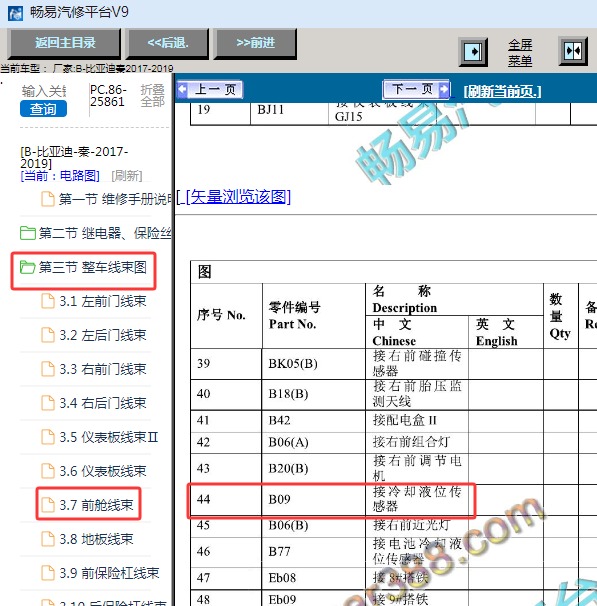The width and height of the screenshot is (597, 606).
Task: Select the 接冷却液位传感器 cell
Action: 417,499
